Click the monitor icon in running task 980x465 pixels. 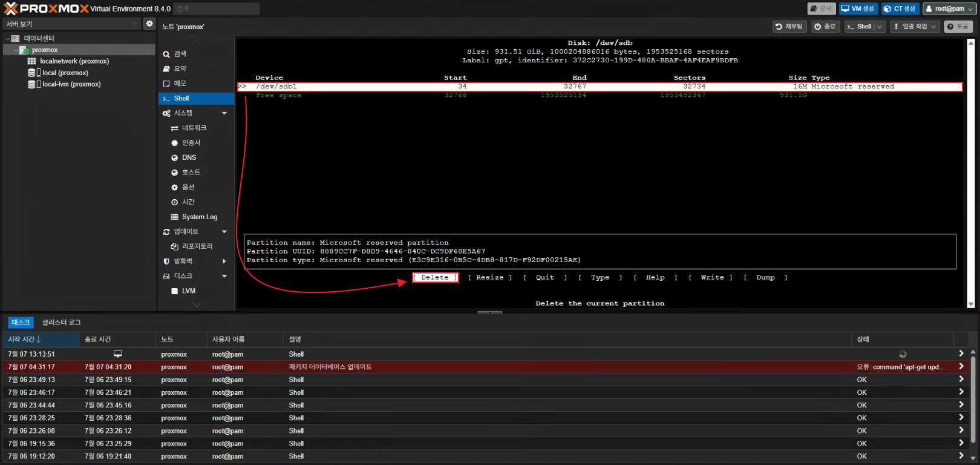[x=118, y=354]
